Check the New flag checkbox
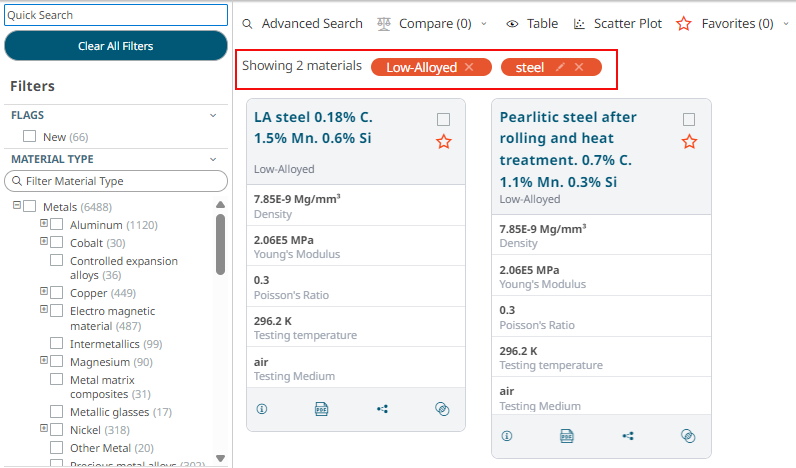796x468 pixels. pyautogui.click(x=29, y=136)
